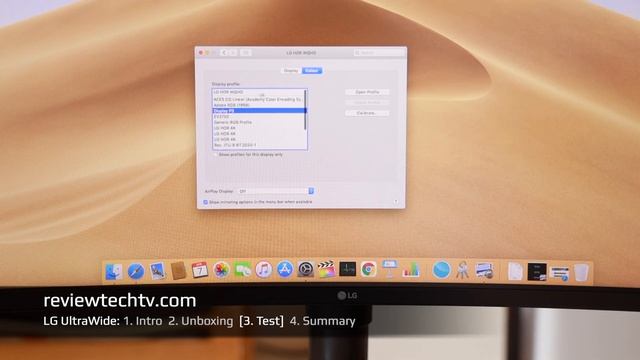Launch Photos from the Dock
The width and height of the screenshot is (640, 360).
(221, 270)
